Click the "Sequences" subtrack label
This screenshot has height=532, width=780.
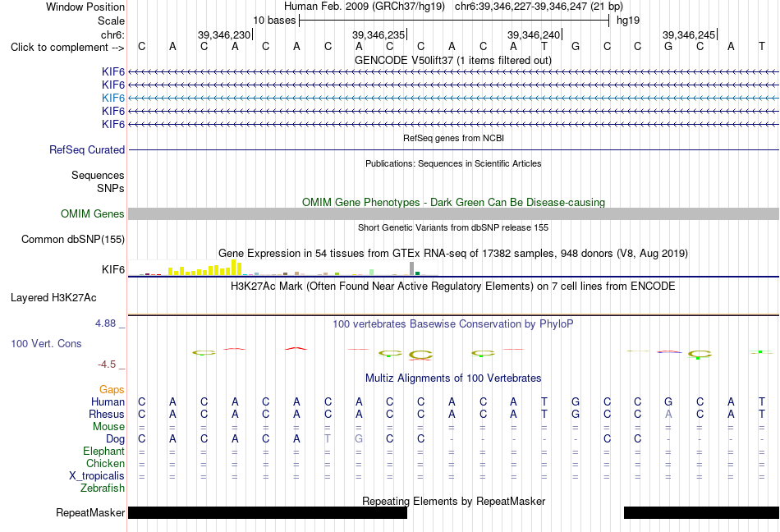pos(98,175)
